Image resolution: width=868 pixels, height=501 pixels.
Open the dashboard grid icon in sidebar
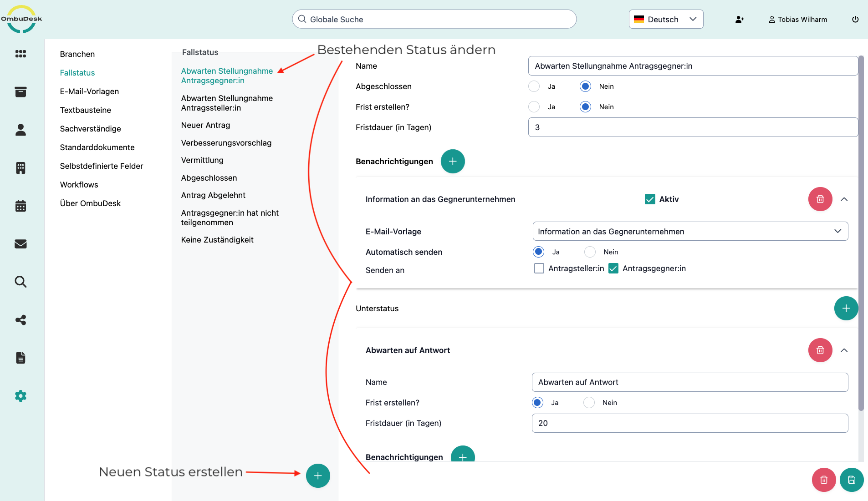[x=20, y=54]
